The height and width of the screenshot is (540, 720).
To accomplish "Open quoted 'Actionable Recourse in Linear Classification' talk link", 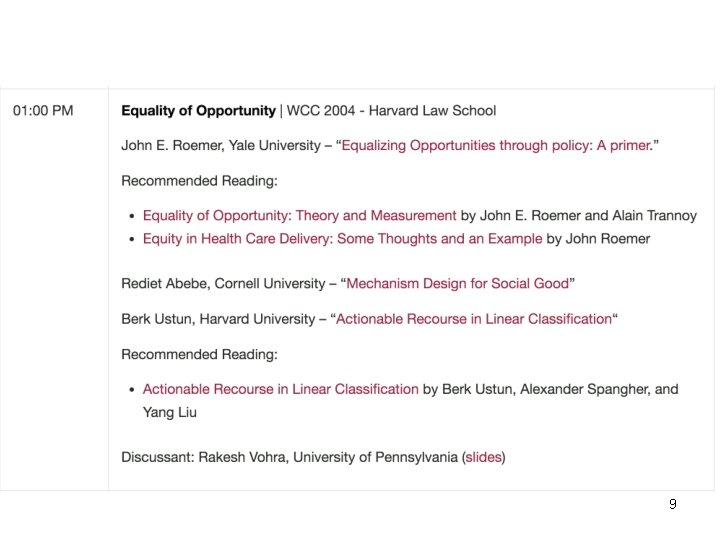I will (473, 319).
